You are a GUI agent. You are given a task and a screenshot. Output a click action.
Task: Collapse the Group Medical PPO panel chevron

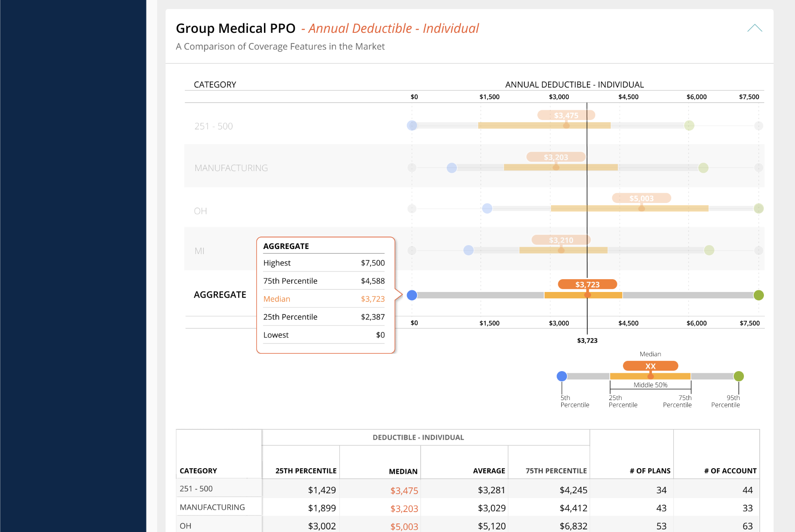[x=755, y=28]
